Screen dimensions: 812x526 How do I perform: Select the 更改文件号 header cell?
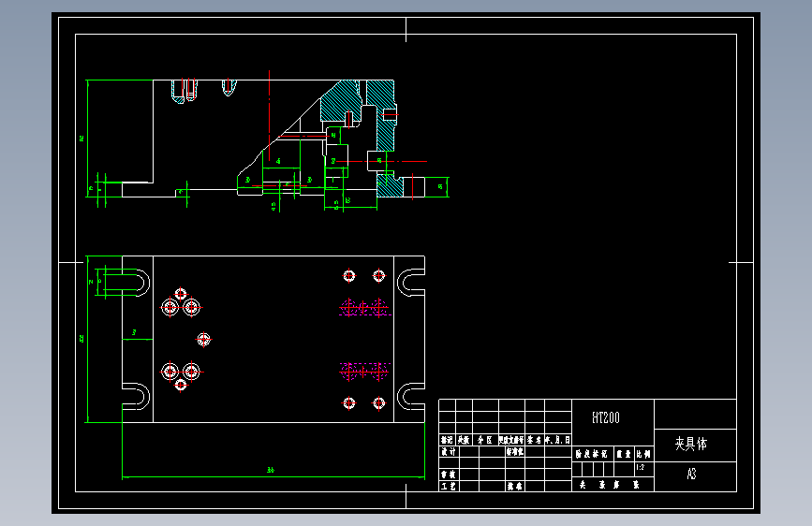[511, 440]
